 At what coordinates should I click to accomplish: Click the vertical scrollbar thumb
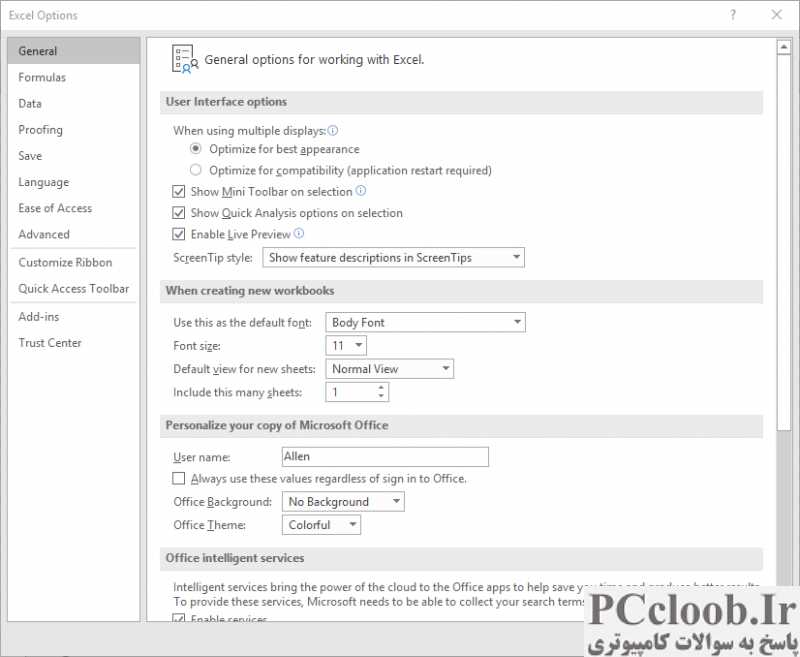(x=784, y=242)
